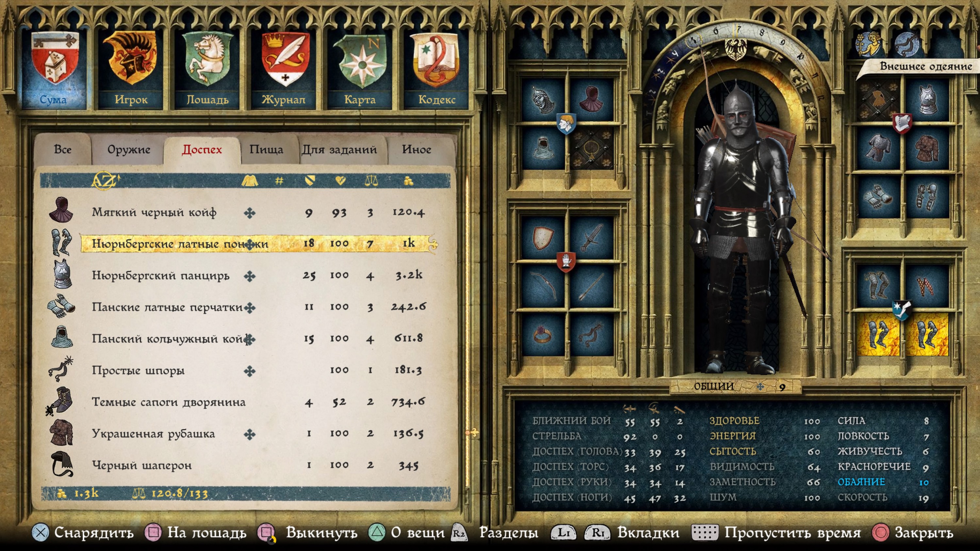Screen dimensions: 980x551
Task: Select the dark coif head slot
Action: point(591,100)
